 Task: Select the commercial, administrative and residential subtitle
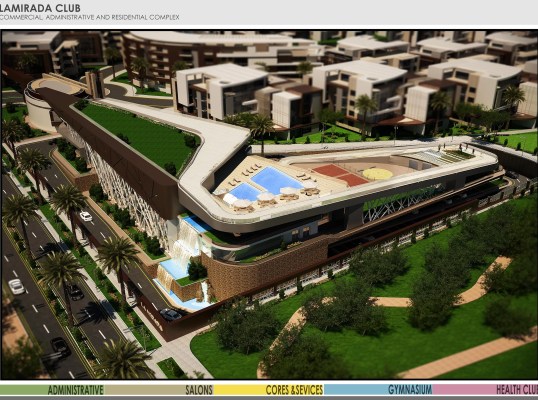89,17
